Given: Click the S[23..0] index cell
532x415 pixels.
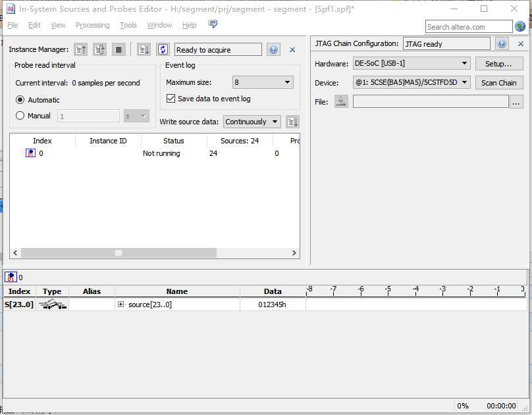Looking at the screenshot, I should [19, 305].
